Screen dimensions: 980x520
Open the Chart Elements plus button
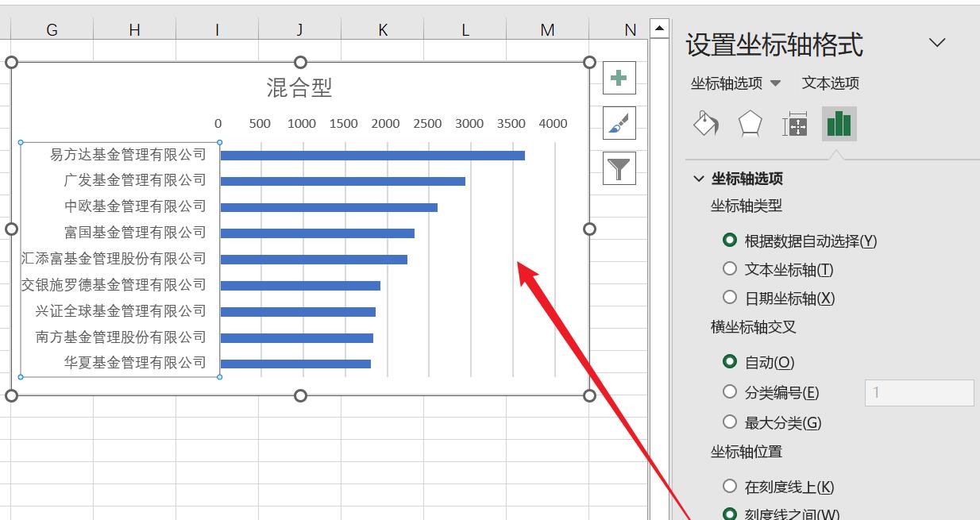(619, 78)
